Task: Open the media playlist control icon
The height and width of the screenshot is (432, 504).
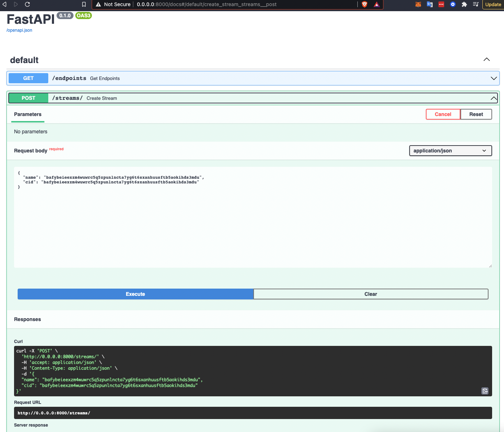Action: pyautogui.click(x=476, y=4)
